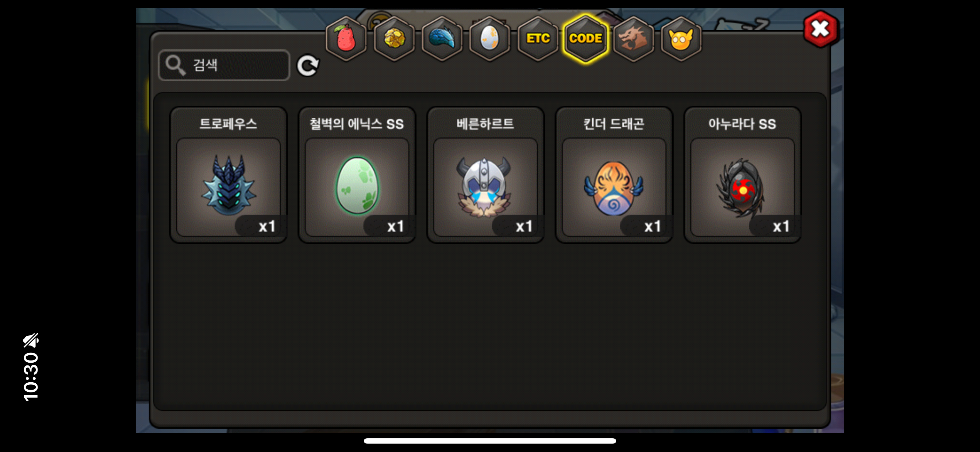Close the inventory with red X
This screenshot has width=980, height=452.
[x=821, y=29]
